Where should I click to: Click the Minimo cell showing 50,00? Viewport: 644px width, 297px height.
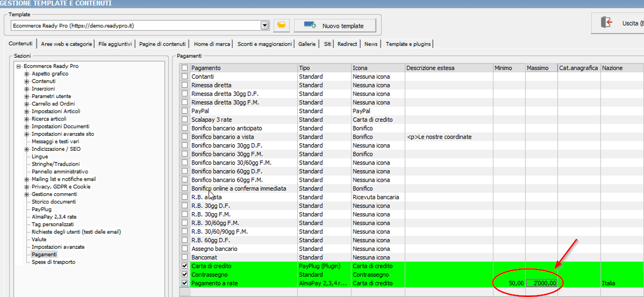(509, 283)
